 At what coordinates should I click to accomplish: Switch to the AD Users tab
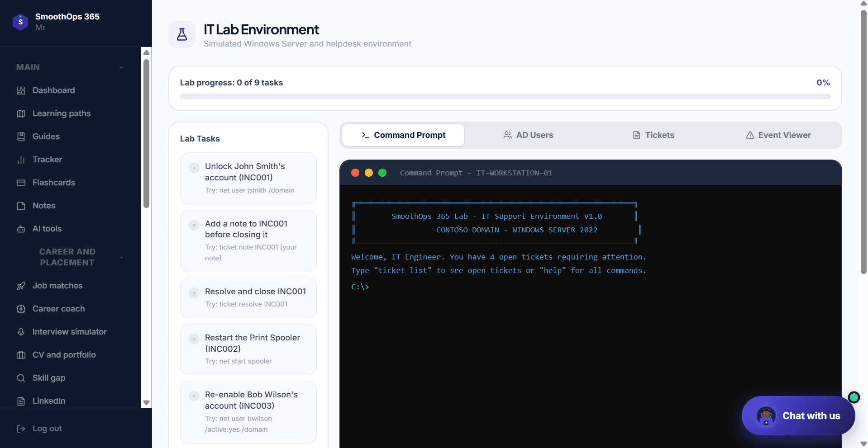pos(528,135)
